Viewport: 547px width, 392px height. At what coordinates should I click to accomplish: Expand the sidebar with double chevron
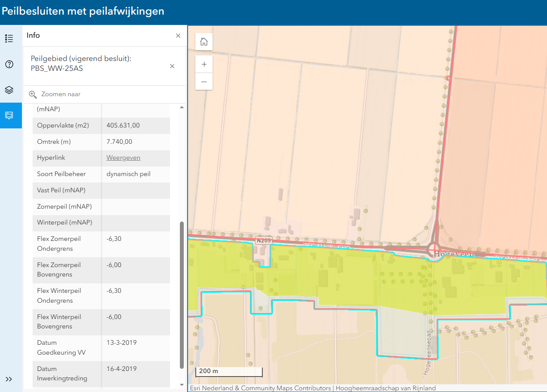(x=9, y=379)
